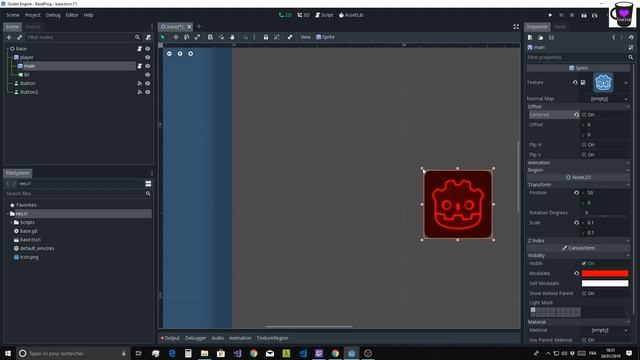Open the TextureRegion bottom panel
Image resolution: width=640 pixels, height=360 pixels.
(272, 338)
